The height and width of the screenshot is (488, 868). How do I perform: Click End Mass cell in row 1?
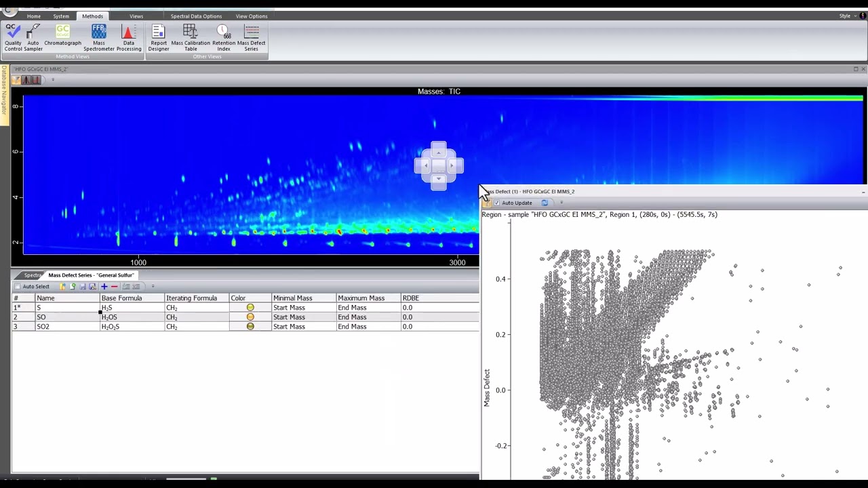[368, 308]
